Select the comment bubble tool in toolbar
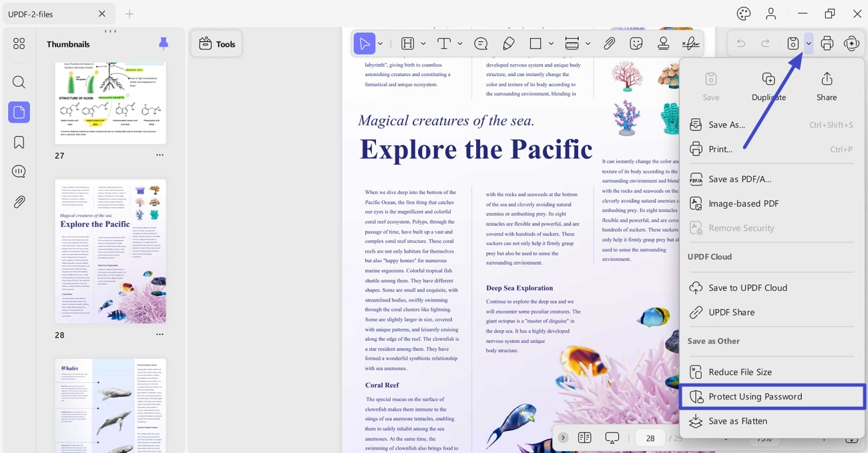The height and width of the screenshot is (453, 868). (x=481, y=43)
